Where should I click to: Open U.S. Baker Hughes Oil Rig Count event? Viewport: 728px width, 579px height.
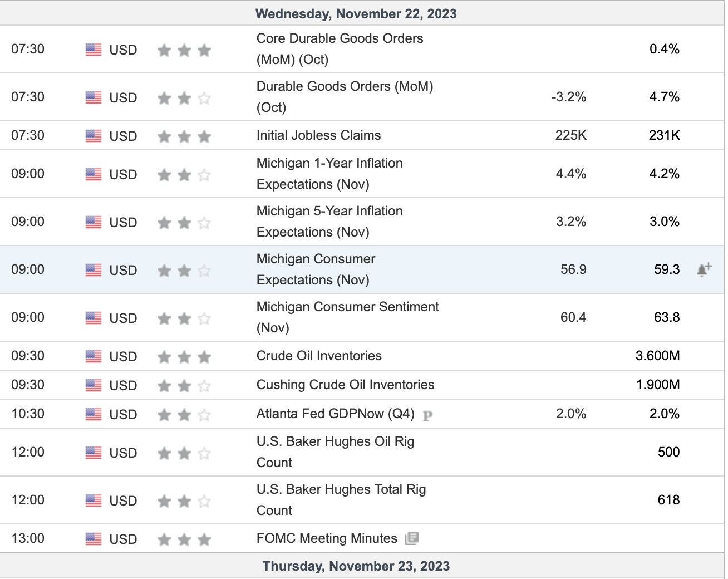(x=335, y=452)
